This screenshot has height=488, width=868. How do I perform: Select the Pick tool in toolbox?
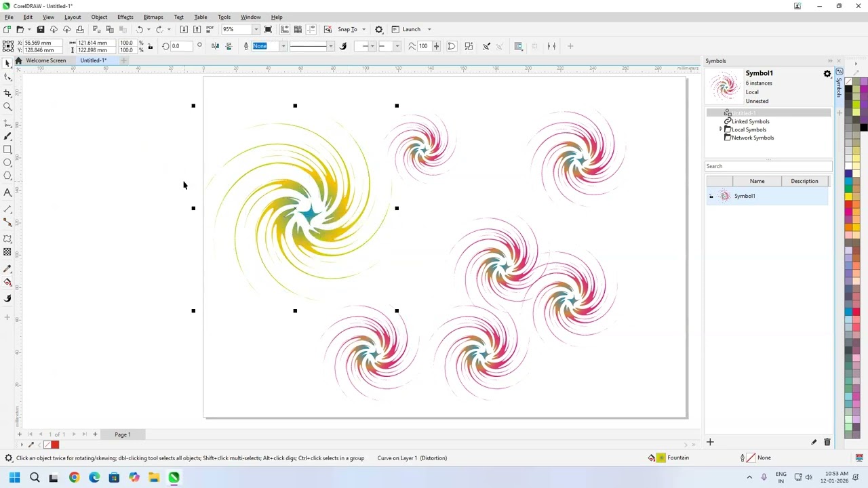click(7, 63)
